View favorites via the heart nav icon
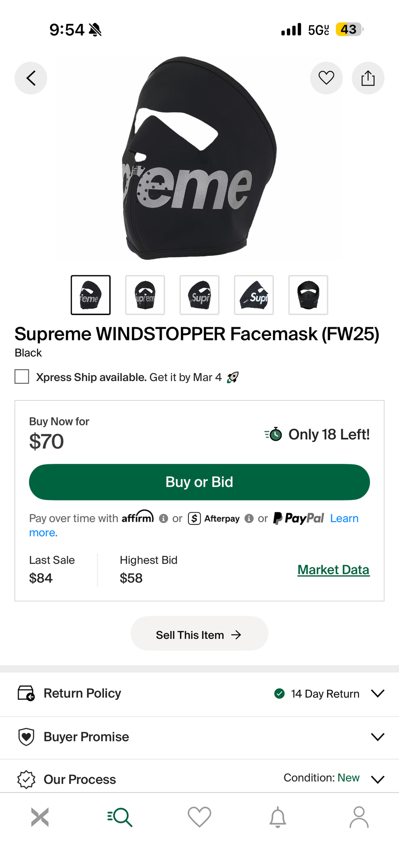 (199, 817)
